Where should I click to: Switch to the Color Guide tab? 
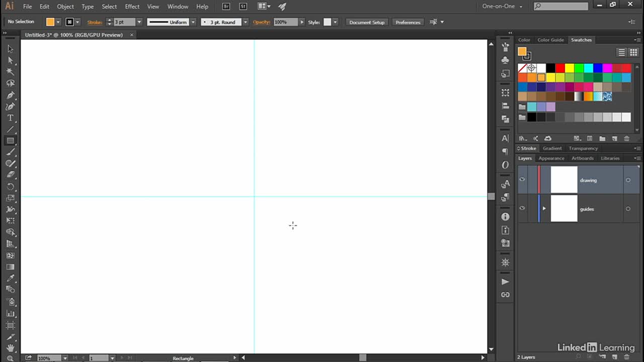coord(550,40)
